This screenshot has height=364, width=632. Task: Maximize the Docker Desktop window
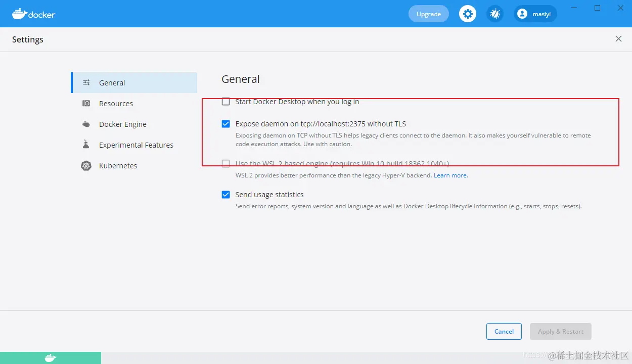[597, 8]
